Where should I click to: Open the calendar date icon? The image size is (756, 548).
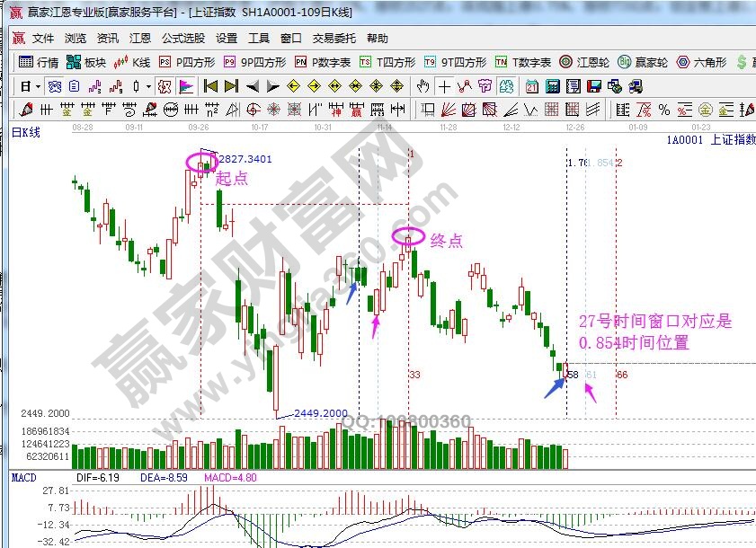[532, 86]
